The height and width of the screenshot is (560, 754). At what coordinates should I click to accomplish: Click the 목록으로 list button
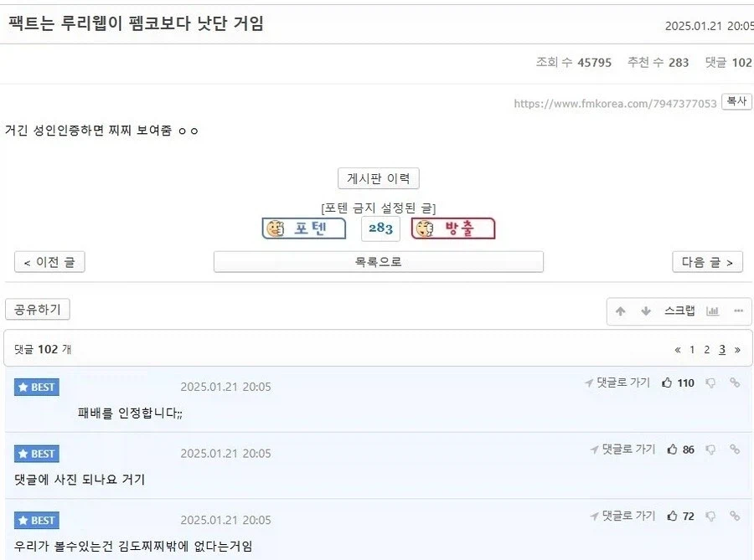pos(378,261)
